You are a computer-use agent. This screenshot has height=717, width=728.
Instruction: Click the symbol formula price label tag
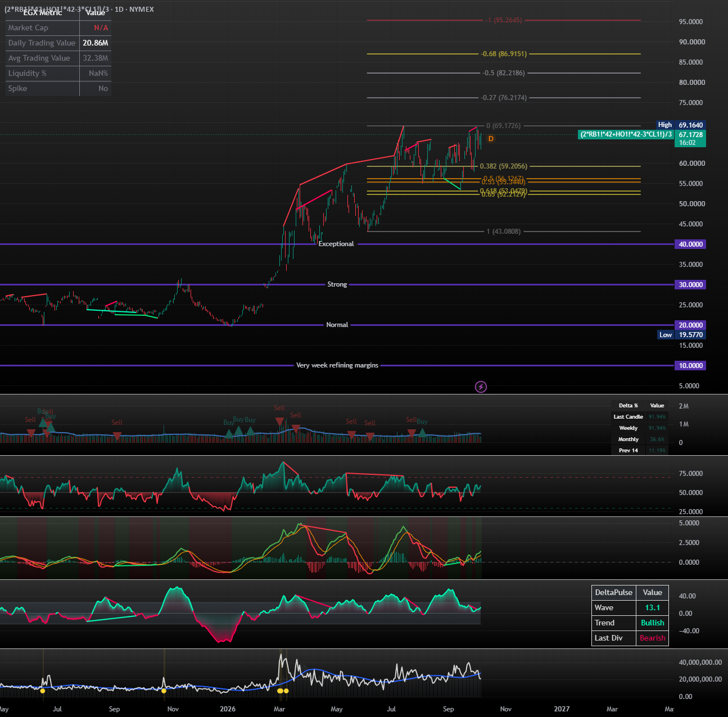(x=626, y=134)
